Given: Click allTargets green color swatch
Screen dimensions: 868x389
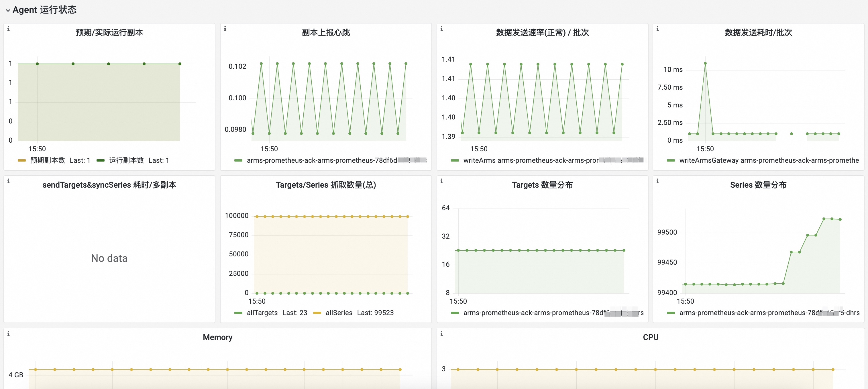Looking at the screenshot, I should coord(238,313).
